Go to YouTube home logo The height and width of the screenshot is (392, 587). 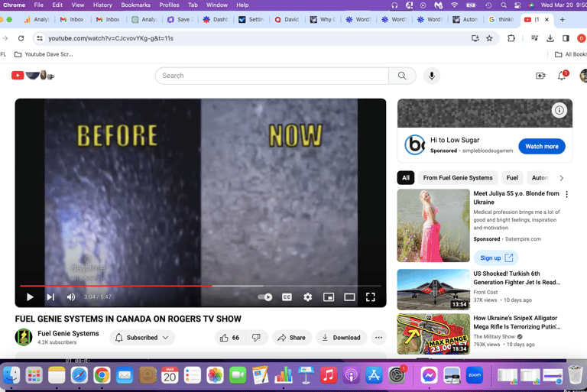pyautogui.click(x=33, y=75)
